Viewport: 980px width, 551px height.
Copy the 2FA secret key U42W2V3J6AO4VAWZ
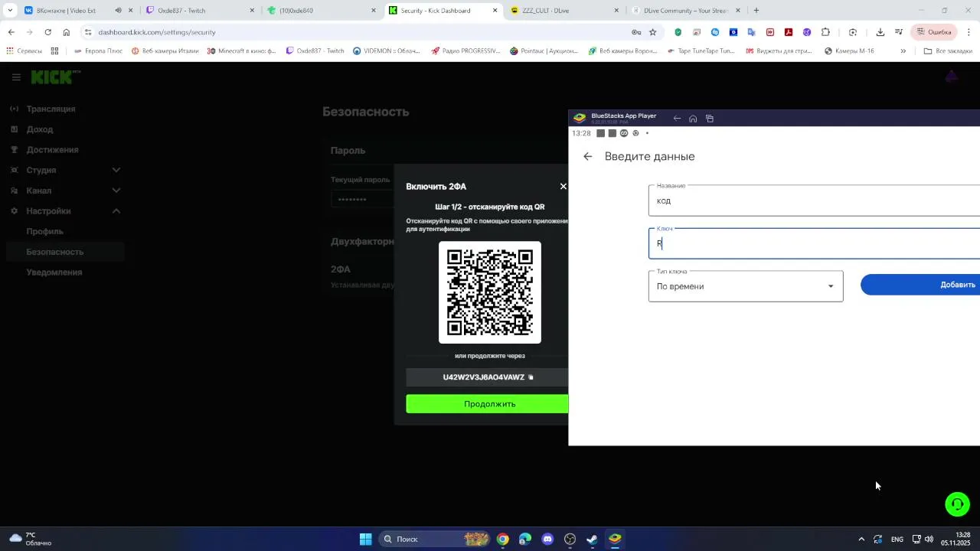[x=531, y=377]
